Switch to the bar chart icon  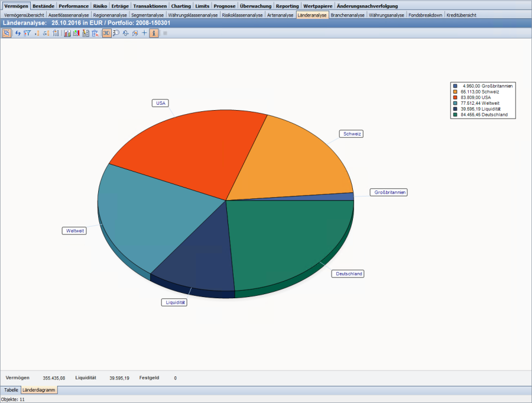[67, 33]
